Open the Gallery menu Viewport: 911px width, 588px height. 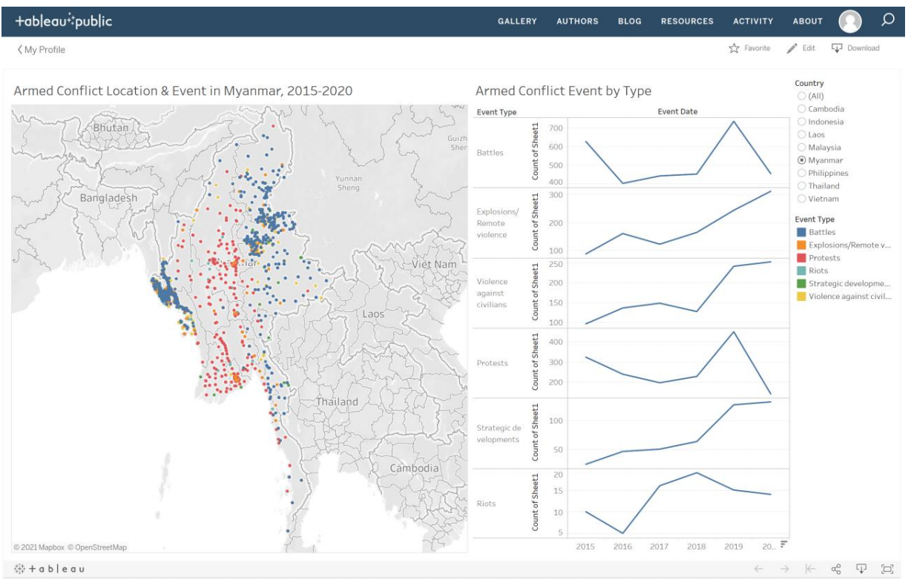pyautogui.click(x=517, y=22)
